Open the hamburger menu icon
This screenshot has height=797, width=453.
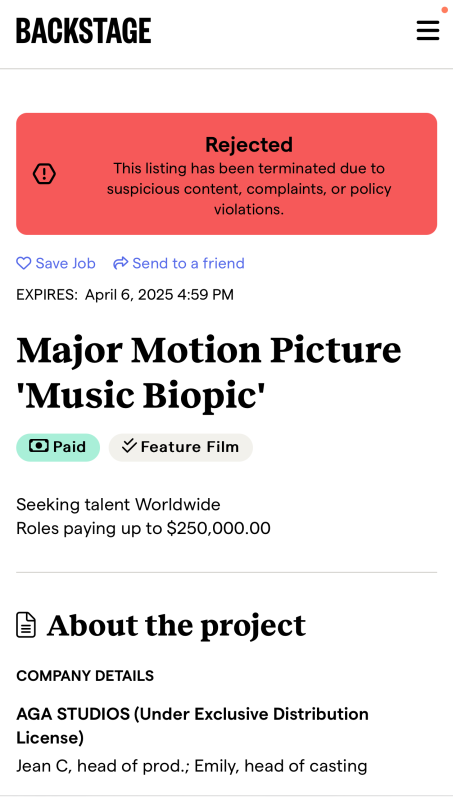click(x=428, y=30)
